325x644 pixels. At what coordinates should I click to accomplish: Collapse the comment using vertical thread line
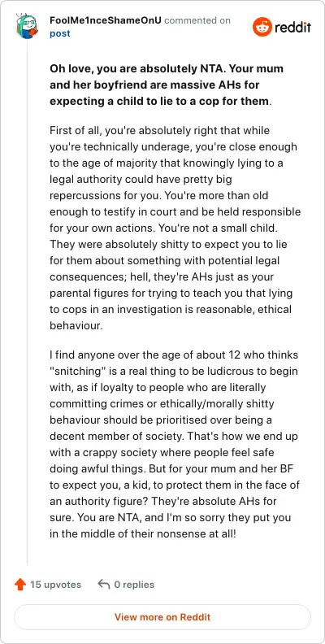pos(27,304)
